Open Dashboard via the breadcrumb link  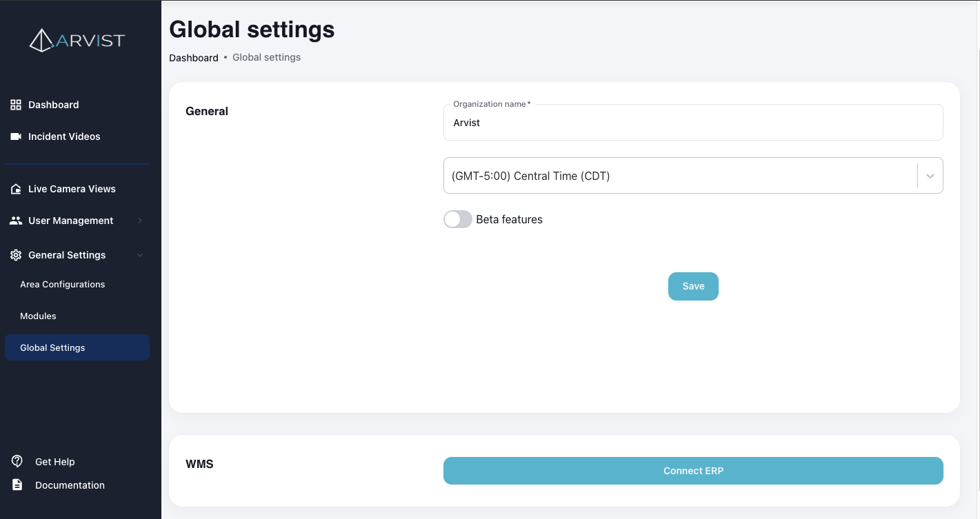coord(194,57)
